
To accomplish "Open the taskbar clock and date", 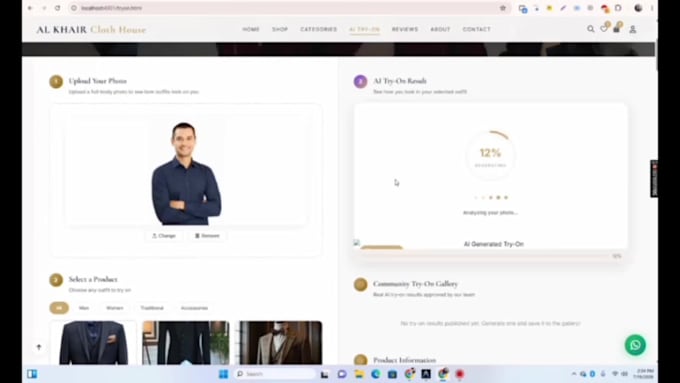I will pos(644,374).
